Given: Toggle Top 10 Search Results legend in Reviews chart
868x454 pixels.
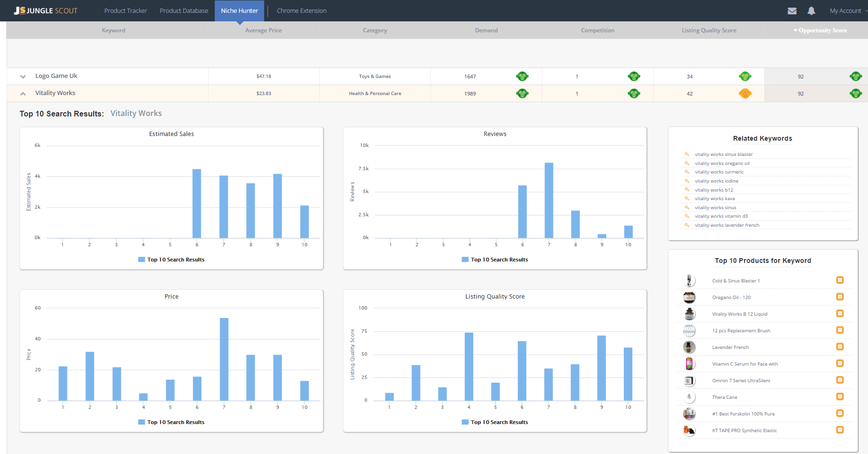Looking at the screenshot, I should tap(495, 260).
